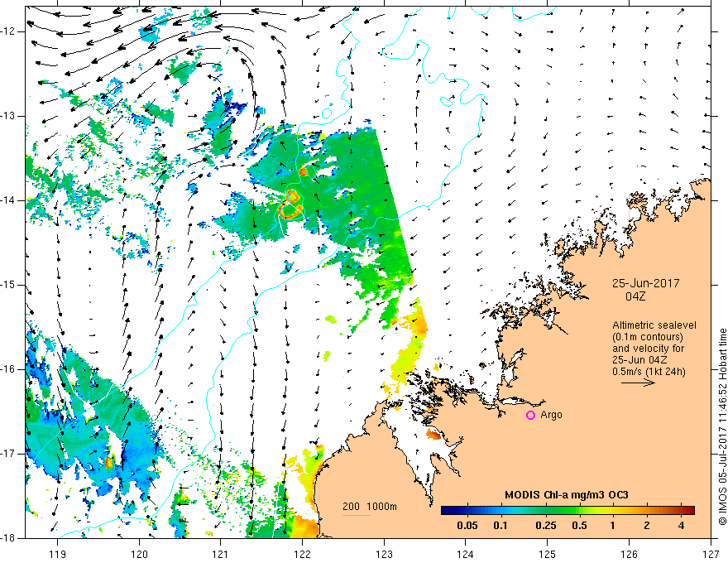This screenshot has height=563, width=728.
Task: Click the longitude axis label "120"
Action: pos(139,554)
